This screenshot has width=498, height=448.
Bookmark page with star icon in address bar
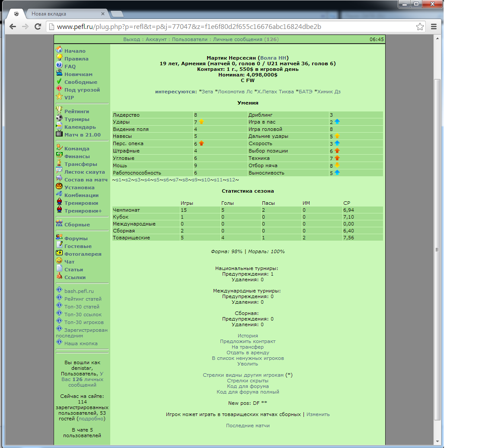420,27
